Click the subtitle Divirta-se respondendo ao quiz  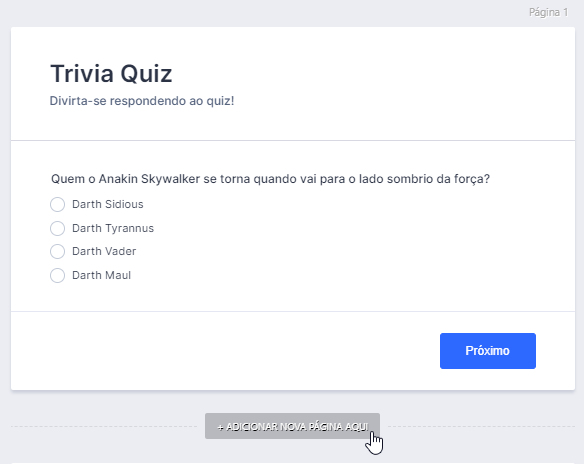142,101
